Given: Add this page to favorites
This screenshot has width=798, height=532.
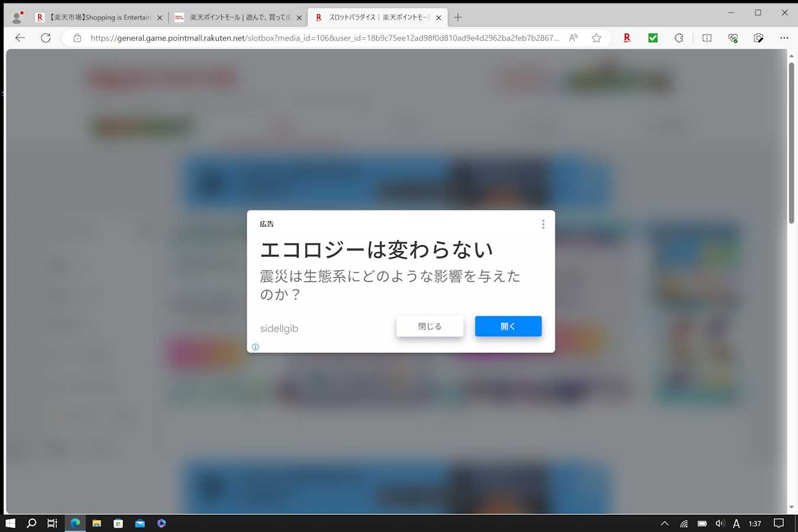Looking at the screenshot, I should pyautogui.click(x=596, y=38).
